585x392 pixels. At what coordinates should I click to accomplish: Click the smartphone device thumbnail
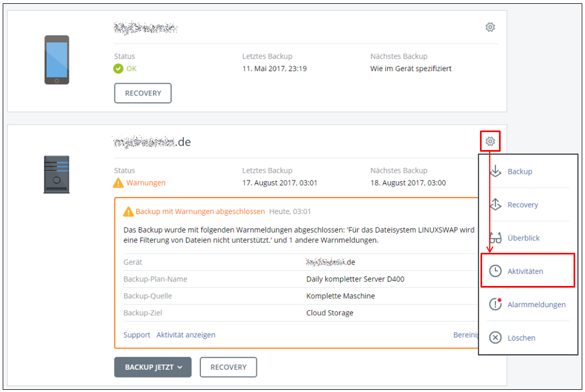pyautogui.click(x=56, y=59)
